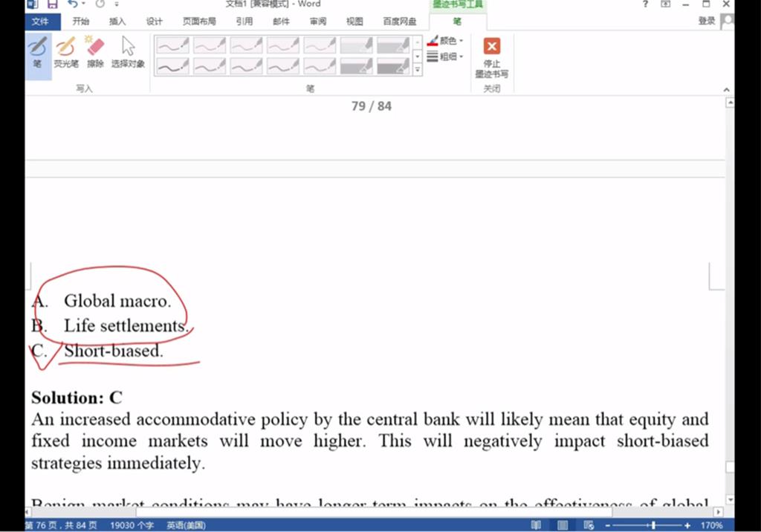Choose the 选择对象 select objects tool
Image resolution: width=761 pixels, height=532 pixels.
tap(128, 53)
